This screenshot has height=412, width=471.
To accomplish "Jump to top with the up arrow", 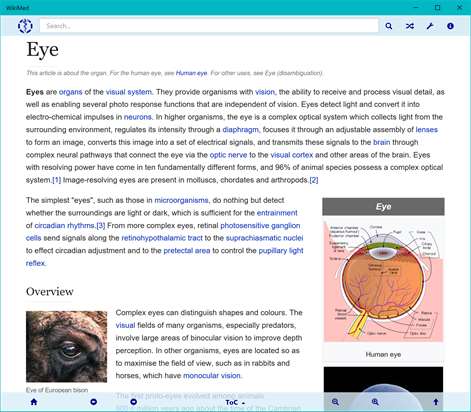I will [x=436, y=402].
